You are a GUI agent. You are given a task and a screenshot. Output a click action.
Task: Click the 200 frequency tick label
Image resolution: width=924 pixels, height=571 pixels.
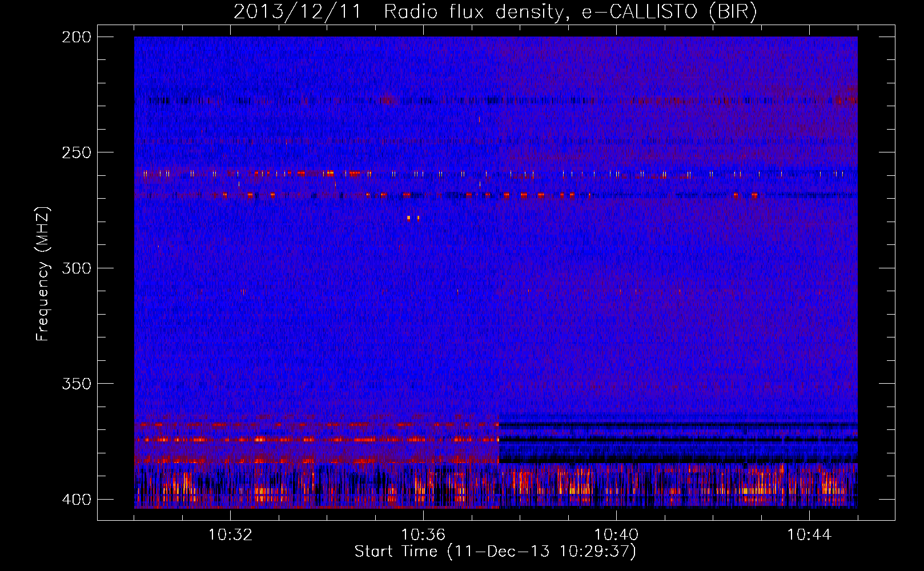(76, 37)
